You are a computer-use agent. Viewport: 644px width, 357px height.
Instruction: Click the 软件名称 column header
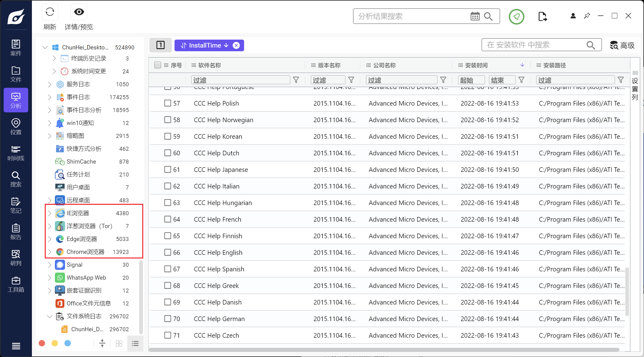pos(209,65)
